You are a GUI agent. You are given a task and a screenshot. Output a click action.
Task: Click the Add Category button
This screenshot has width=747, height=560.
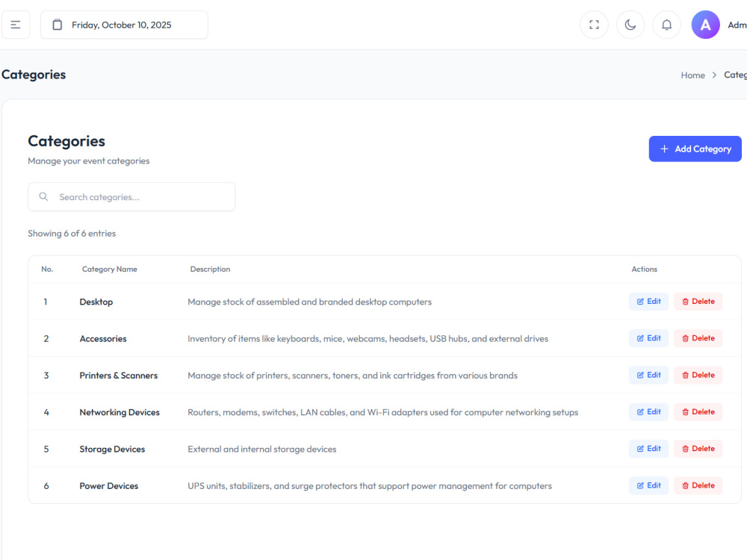695,149
